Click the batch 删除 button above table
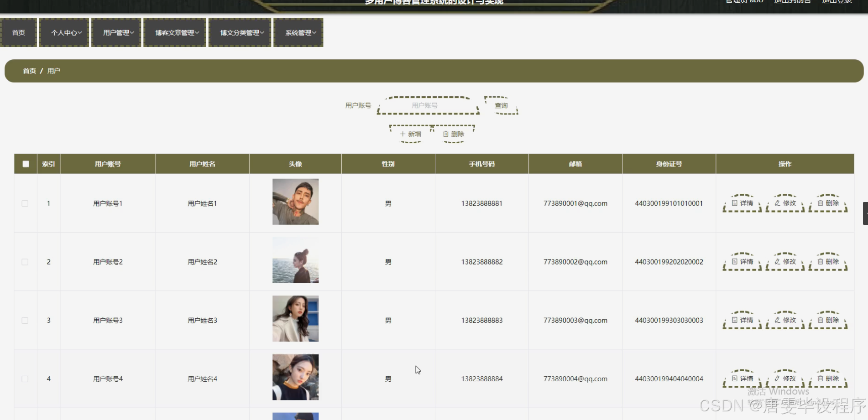Image resolution: width=868 pixels, height=420 pixels. pos(454,134)
